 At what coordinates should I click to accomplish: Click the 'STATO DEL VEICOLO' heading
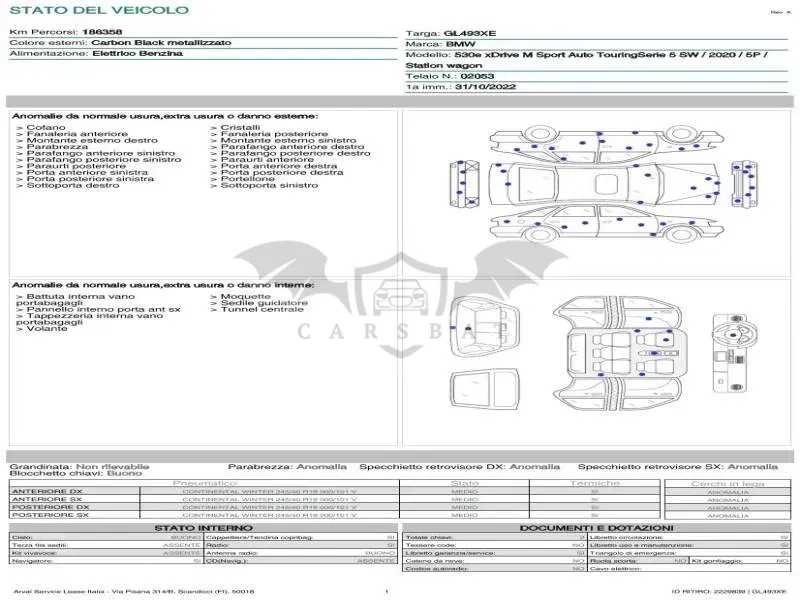99,10
